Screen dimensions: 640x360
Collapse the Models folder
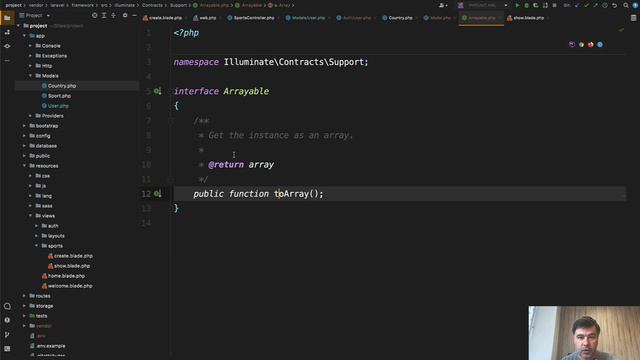click(30, 76)
